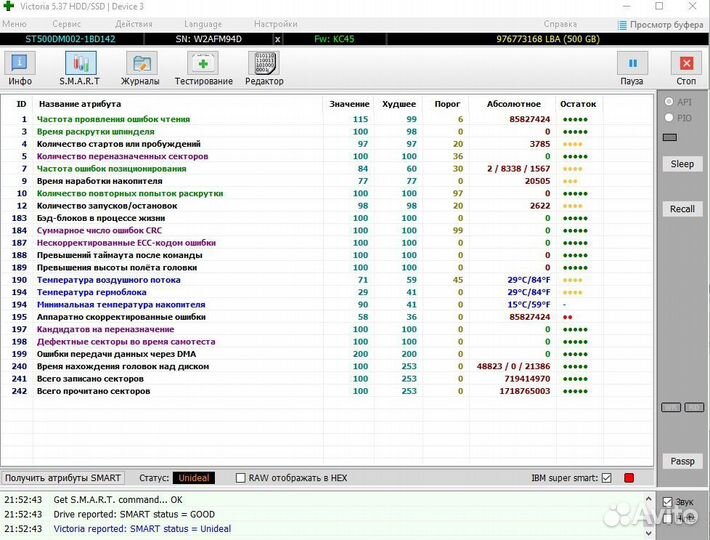Open the Сервис menu

tap(67, 23)
